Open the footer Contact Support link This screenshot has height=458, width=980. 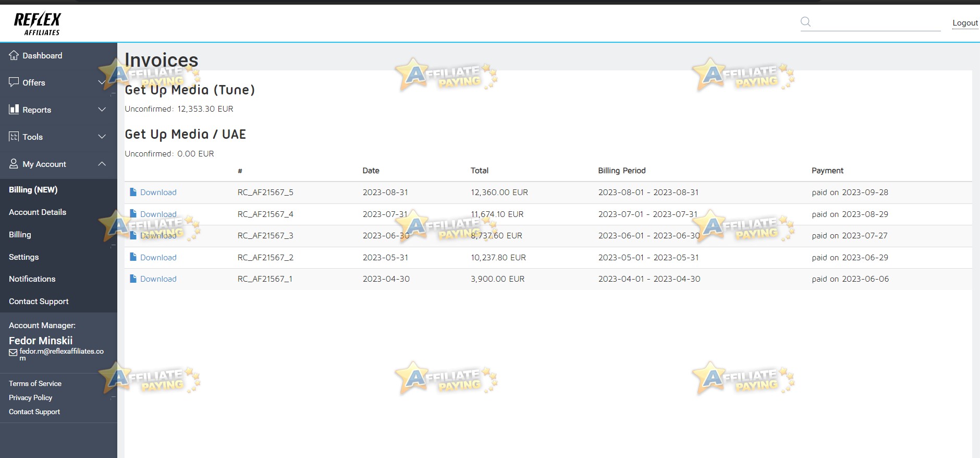[34, 412]
